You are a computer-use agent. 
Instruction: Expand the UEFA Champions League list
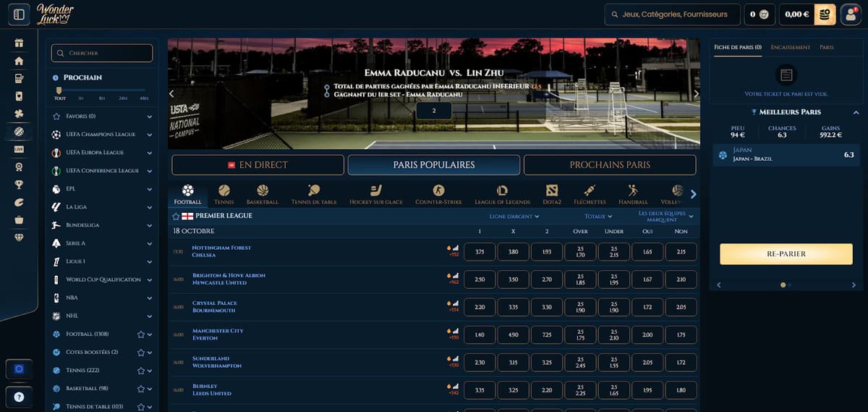150,135
